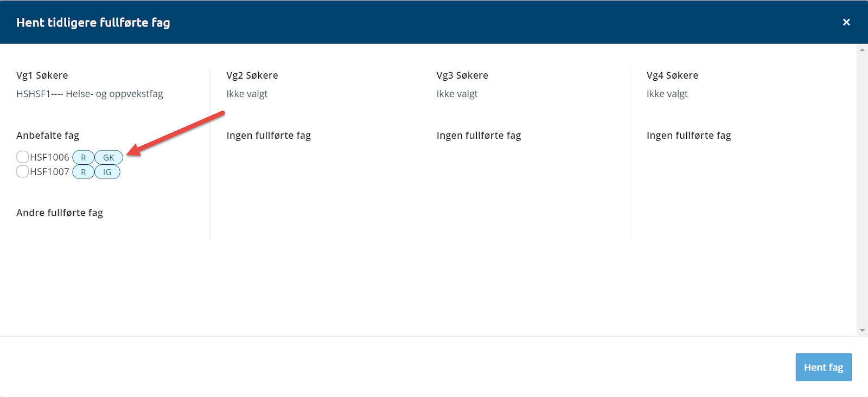Click the R badge beside HSF1007
The height and width of the screenshot is (397, 868).
point(83,172)
